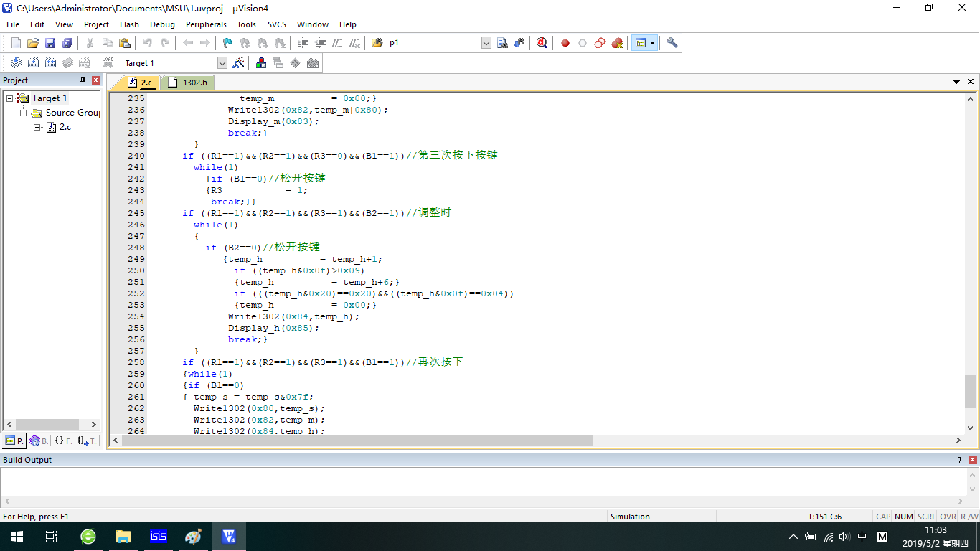
Task: Save all files icon
Action: click(67, 43)
